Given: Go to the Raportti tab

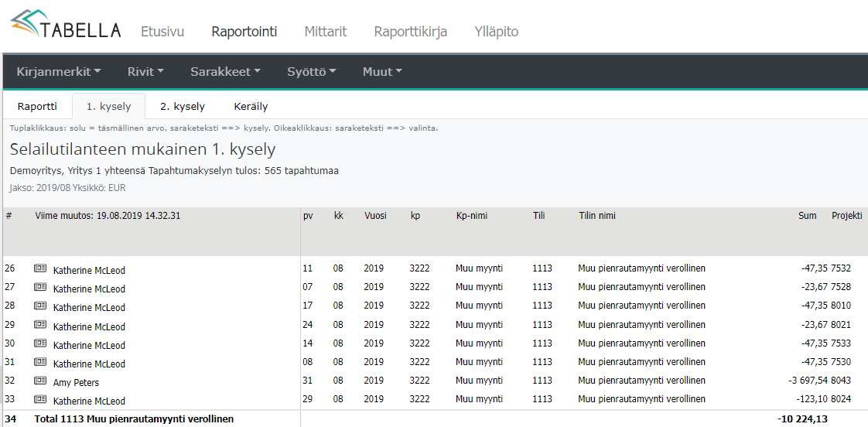Looking at the screenshot, I should tap(37, 107).
